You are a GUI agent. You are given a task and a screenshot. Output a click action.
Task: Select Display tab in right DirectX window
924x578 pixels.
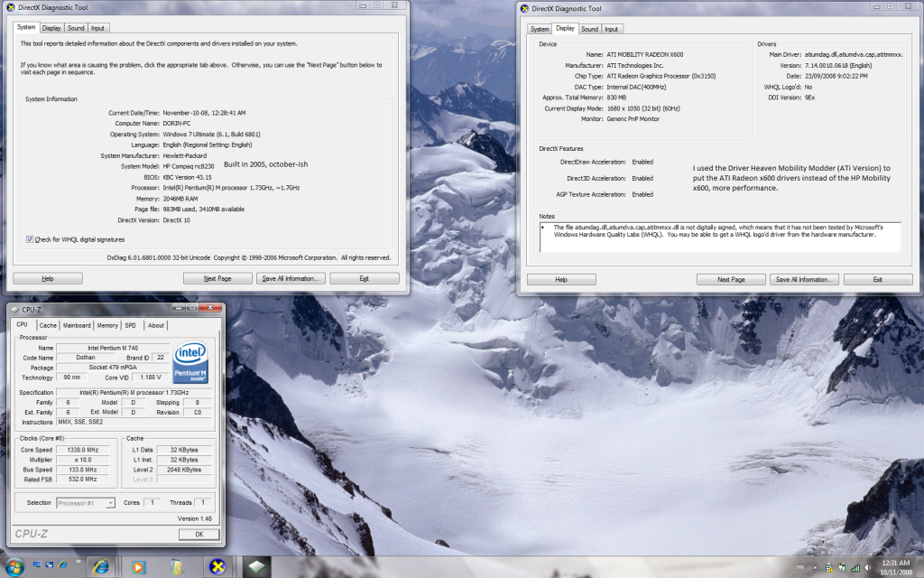click(565, 28)
